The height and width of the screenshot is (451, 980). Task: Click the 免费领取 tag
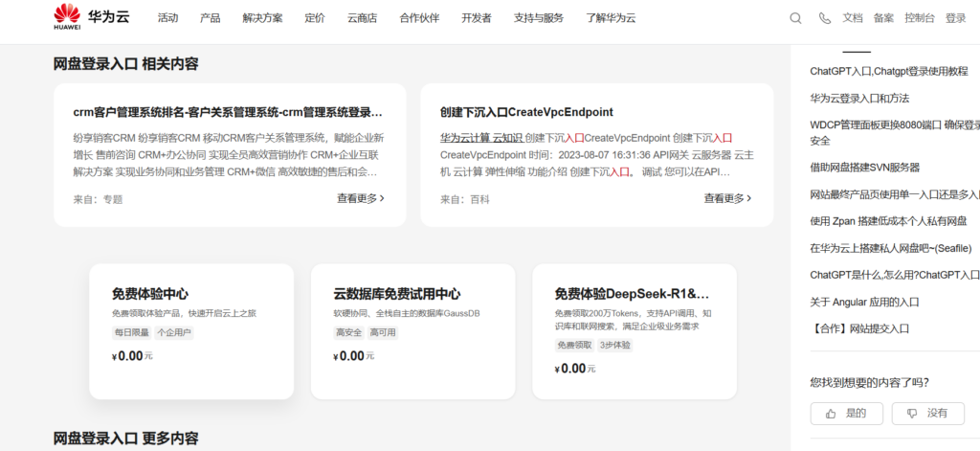pyautogui.click(x=574, y=346)
